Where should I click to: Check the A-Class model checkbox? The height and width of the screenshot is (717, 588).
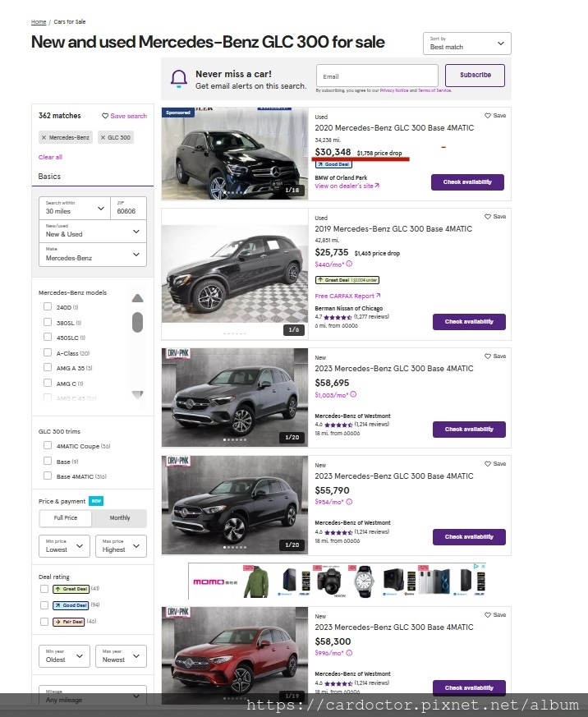[x=48, y=352]
